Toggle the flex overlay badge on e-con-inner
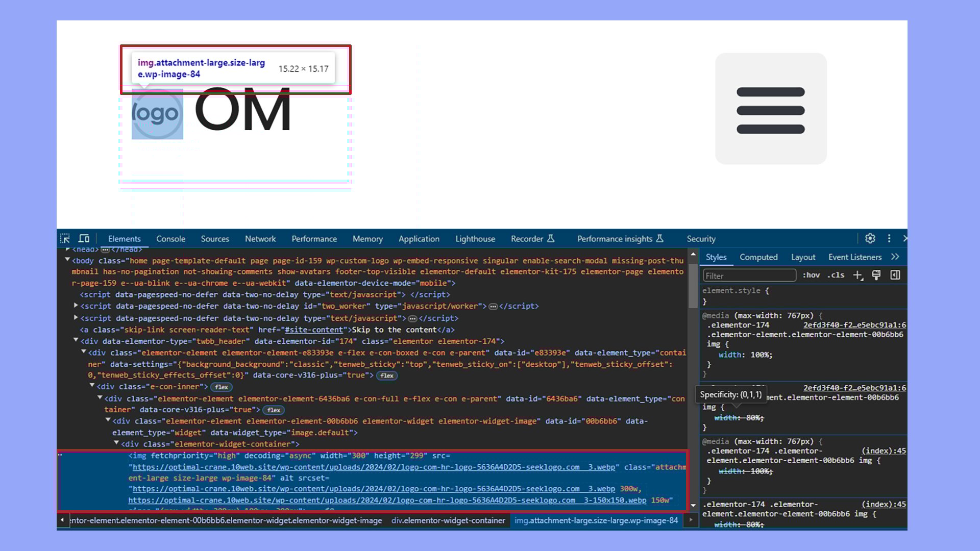Screen dimensions: 980x551 tap(222, 387)
